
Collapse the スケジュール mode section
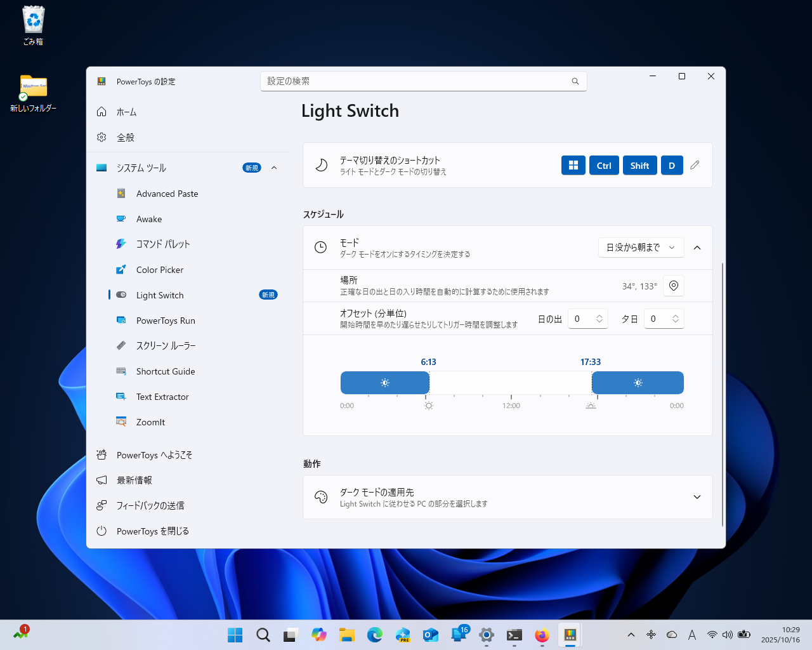pyautogui.click(x=697, y=248)
